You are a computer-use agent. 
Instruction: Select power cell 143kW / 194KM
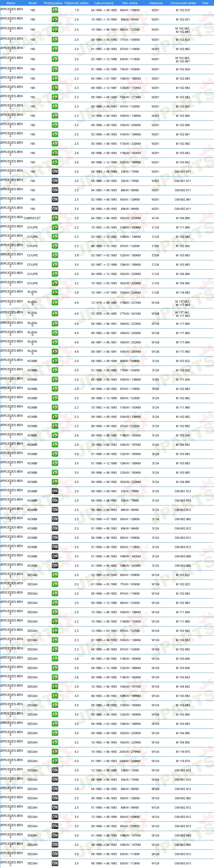click(x=130, y=134)
